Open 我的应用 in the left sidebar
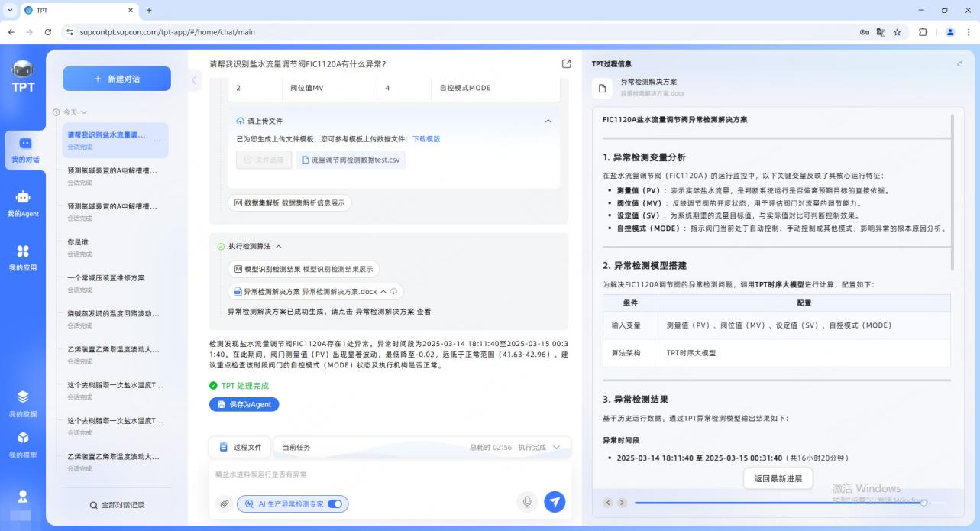980x531 pixels. (23, 257)
